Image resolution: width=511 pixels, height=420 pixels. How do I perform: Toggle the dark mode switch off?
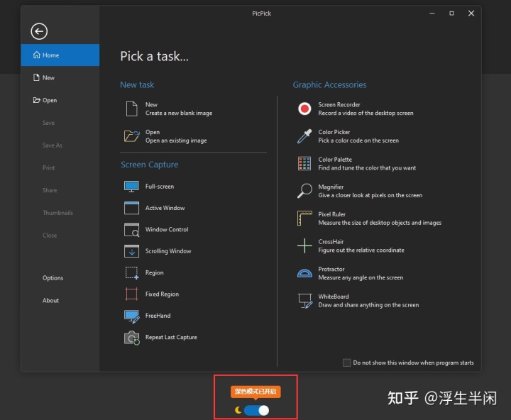click(x=256, y=410)
